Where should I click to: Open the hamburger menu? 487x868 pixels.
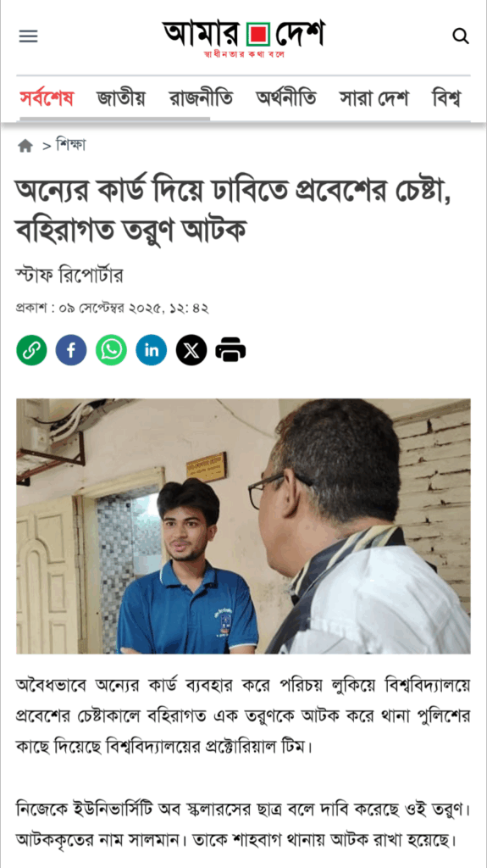(28, 36)
